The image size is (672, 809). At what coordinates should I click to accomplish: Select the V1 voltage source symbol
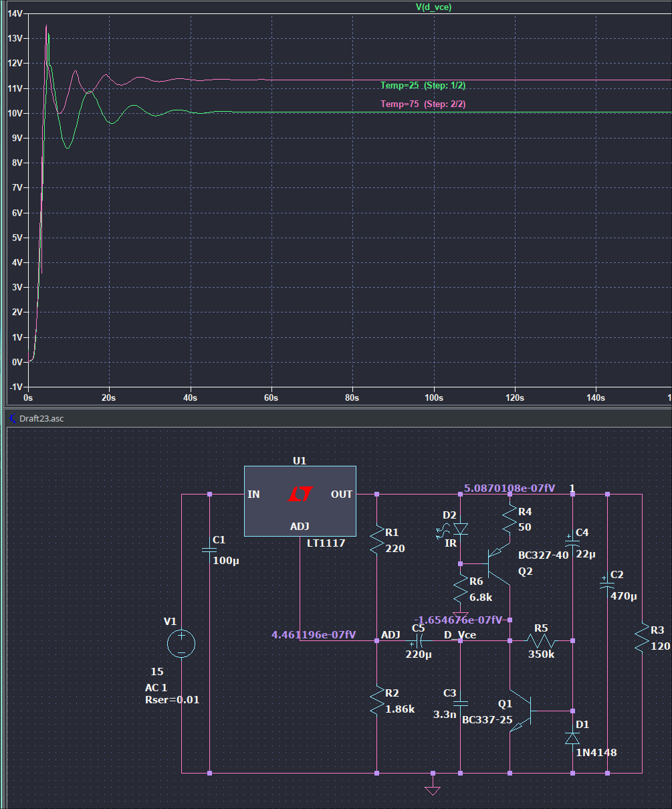pos(181,644)
